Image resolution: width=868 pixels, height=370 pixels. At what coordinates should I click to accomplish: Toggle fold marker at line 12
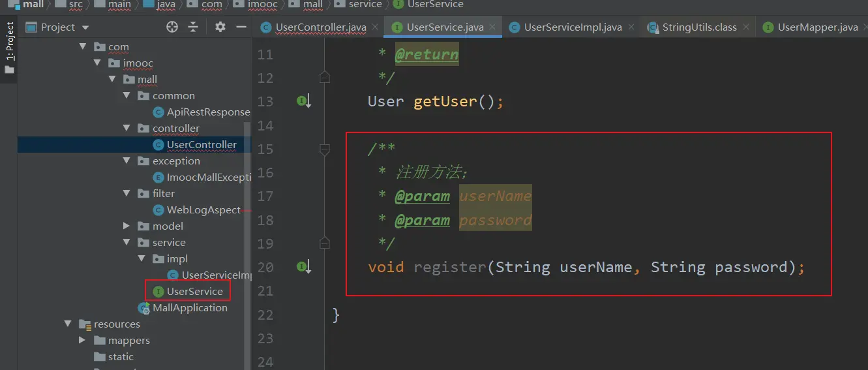325,78
